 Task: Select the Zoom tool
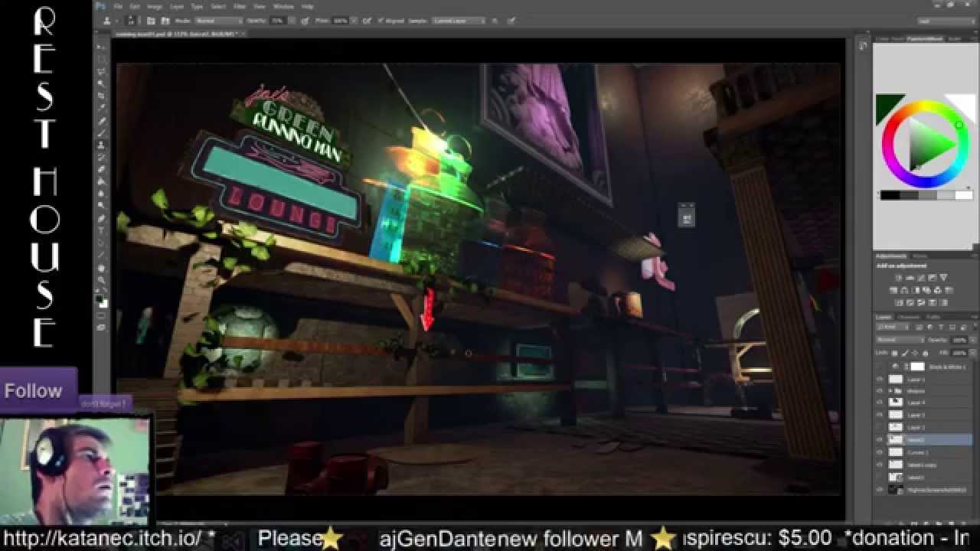click(x=101, y=280)
